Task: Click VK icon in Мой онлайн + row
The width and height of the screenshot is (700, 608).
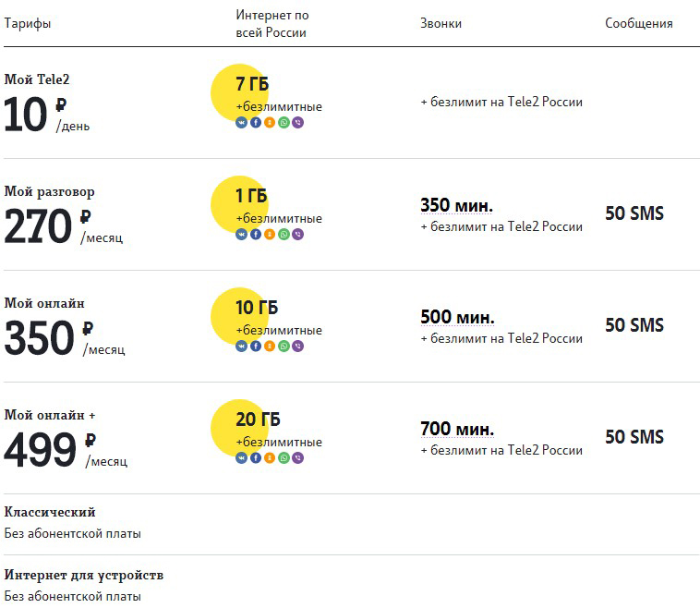Action: click(x=242, y=457)
